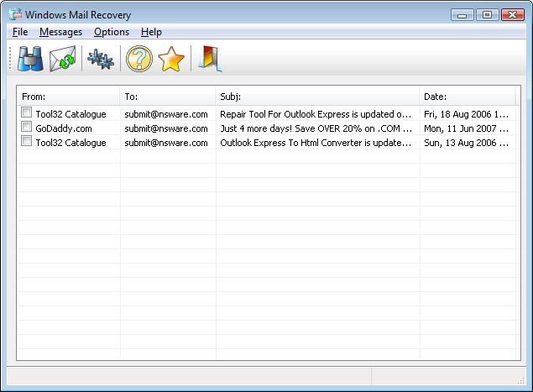
Task: Click the toolbar drag handle gripper
Action: tap(11, 59)
